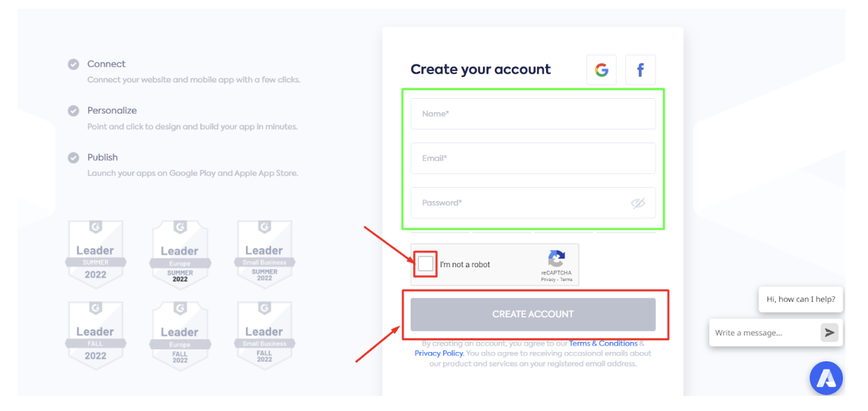Open the reCAPTCHA Terms link
This screenshot has height=411, width=868.
tap(566, 280)
